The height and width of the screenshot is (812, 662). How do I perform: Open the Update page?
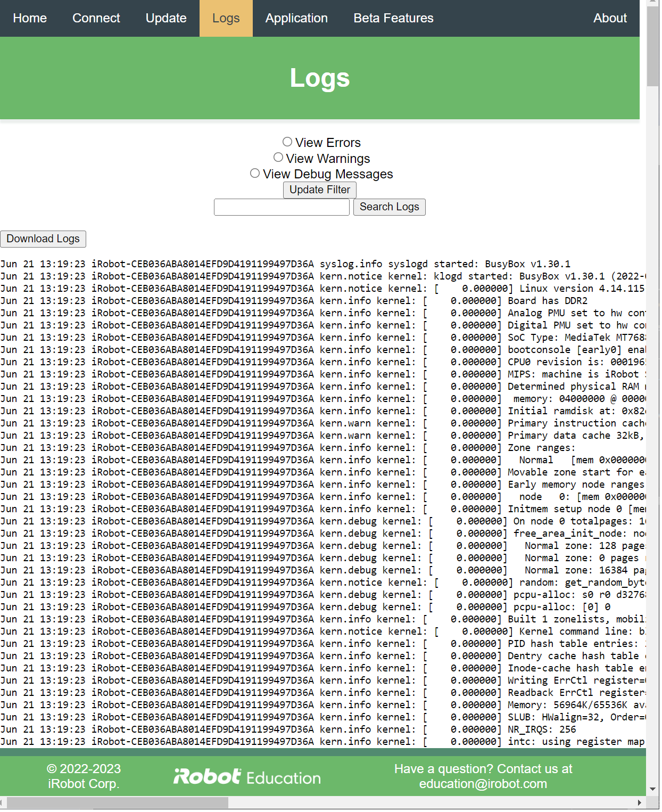click(166, 18)
